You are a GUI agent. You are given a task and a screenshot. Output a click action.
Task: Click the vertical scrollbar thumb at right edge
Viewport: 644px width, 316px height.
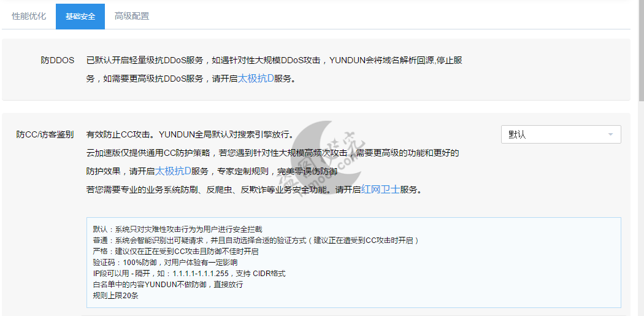(x=641, y=52)
